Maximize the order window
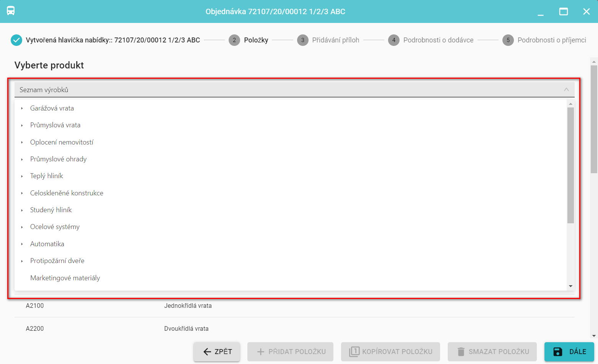 [x=563, y=11]
